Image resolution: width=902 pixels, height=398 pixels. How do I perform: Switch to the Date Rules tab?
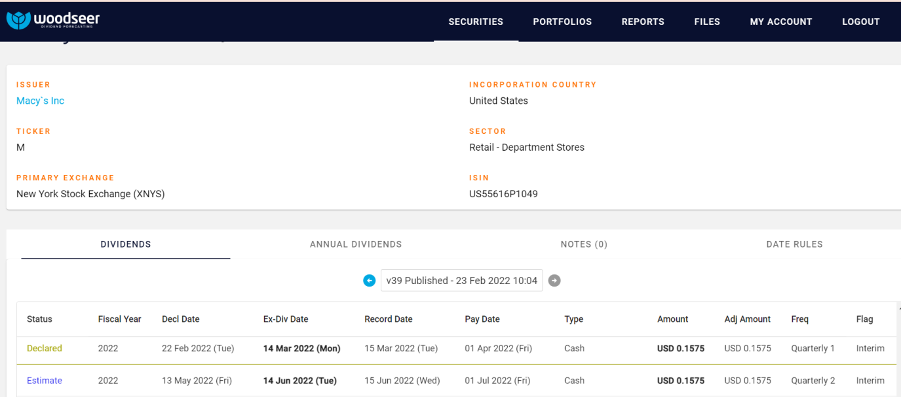(x=794, y=244)
